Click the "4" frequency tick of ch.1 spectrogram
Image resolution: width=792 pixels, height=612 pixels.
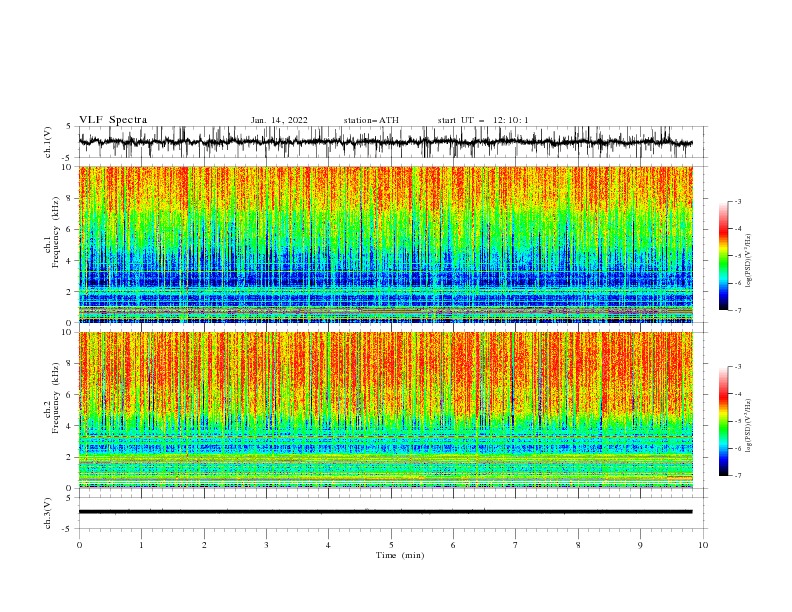point(70,261)
